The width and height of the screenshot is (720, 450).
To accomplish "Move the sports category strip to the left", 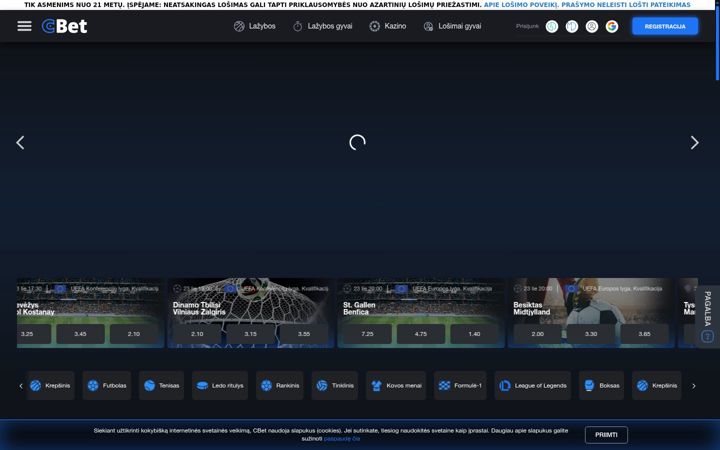I will tap(21, 386).
